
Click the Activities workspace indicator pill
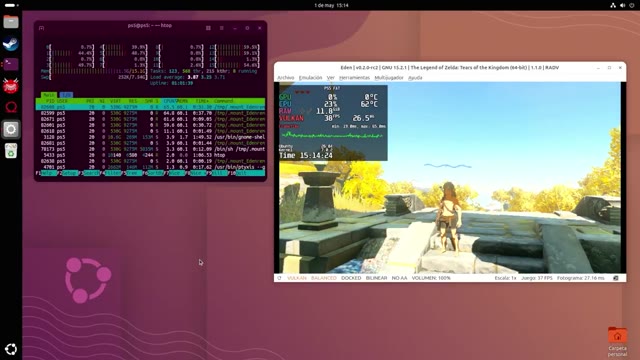(x=11, y=5)
